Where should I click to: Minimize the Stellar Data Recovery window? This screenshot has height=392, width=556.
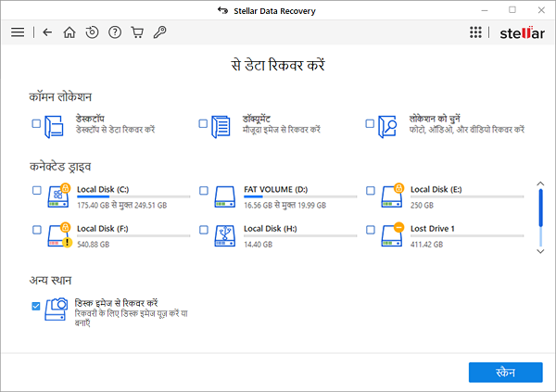485,10
